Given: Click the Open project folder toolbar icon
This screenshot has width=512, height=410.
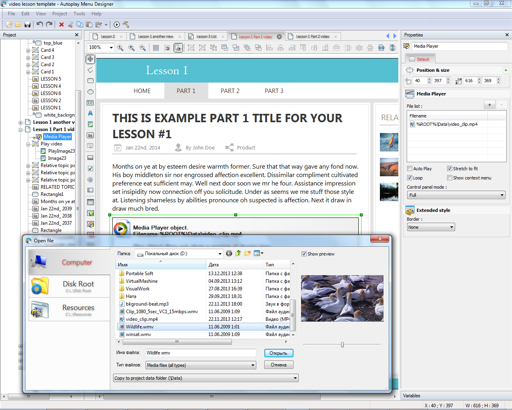Looking at the screenshot, I should click(x=18, y=24).
